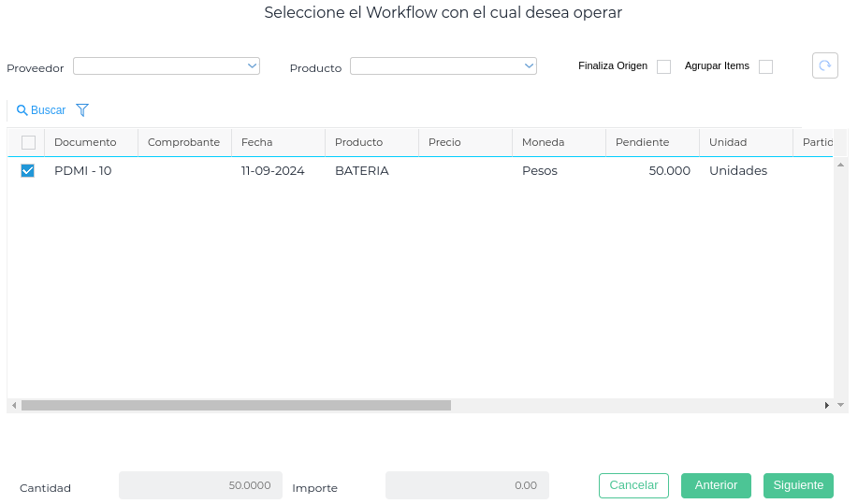Proceed with the Siguiente button
The image size is (858, 504).
(x=798, y=485)
